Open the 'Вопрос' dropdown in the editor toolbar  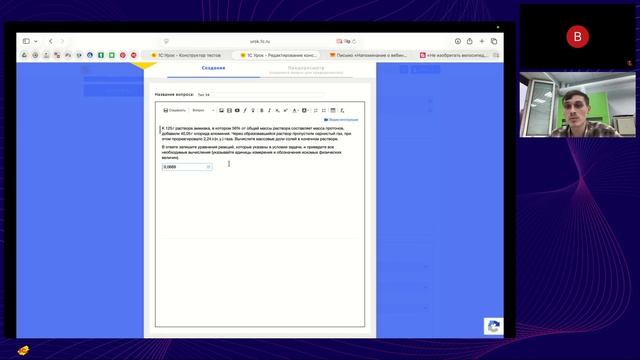[203, 110]
